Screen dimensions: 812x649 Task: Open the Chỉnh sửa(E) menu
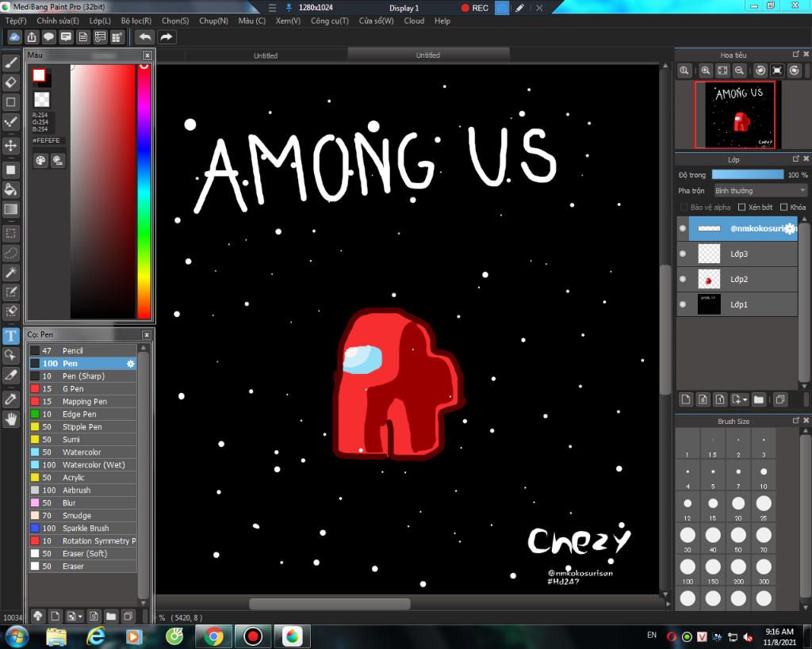[58, 21]
